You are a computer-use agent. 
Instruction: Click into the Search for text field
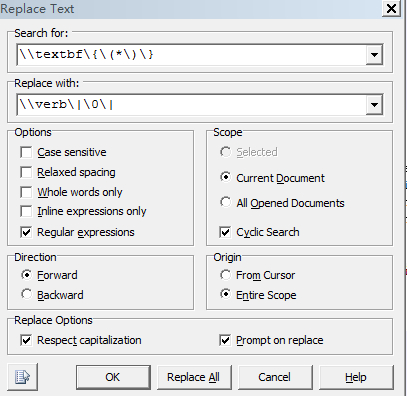[191, 55]
